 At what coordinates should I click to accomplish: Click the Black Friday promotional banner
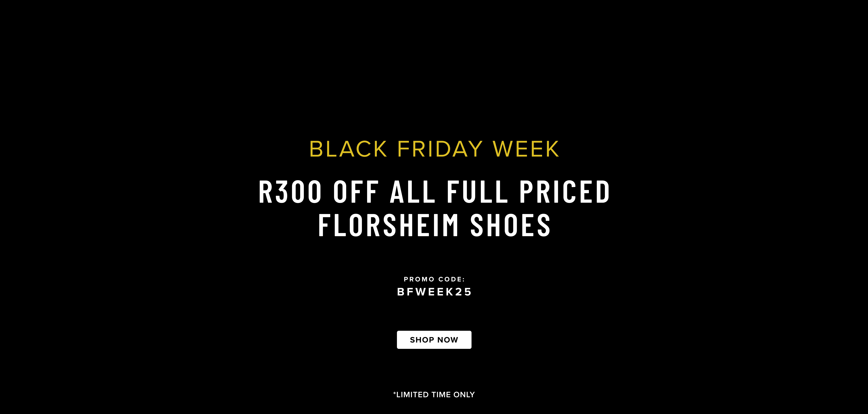click(434, 207)
